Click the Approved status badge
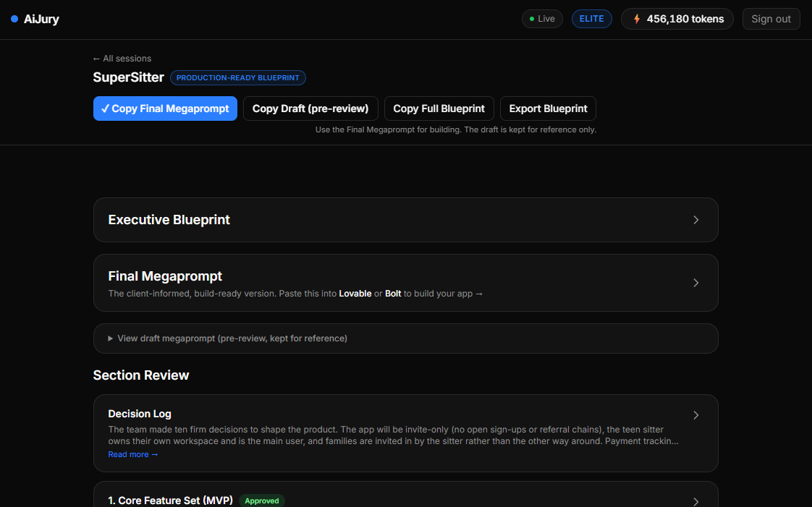Viewport: 812px width, 507px height. tap(262, 500)
